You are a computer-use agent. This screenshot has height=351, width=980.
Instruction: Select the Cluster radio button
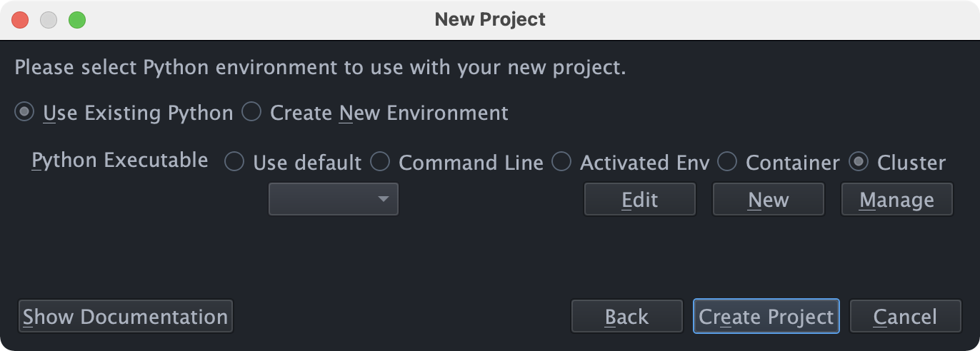click(859, 163)
